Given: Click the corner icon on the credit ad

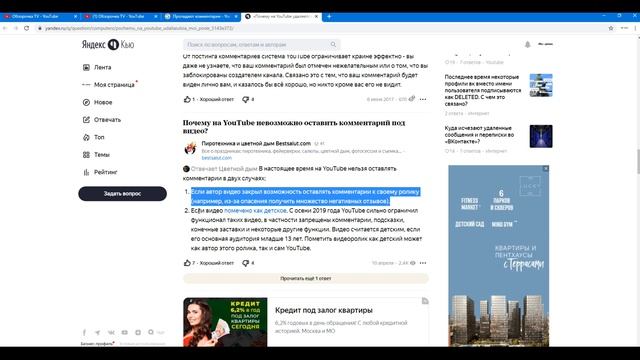Looking at the screenshot, I should [425, 301].
